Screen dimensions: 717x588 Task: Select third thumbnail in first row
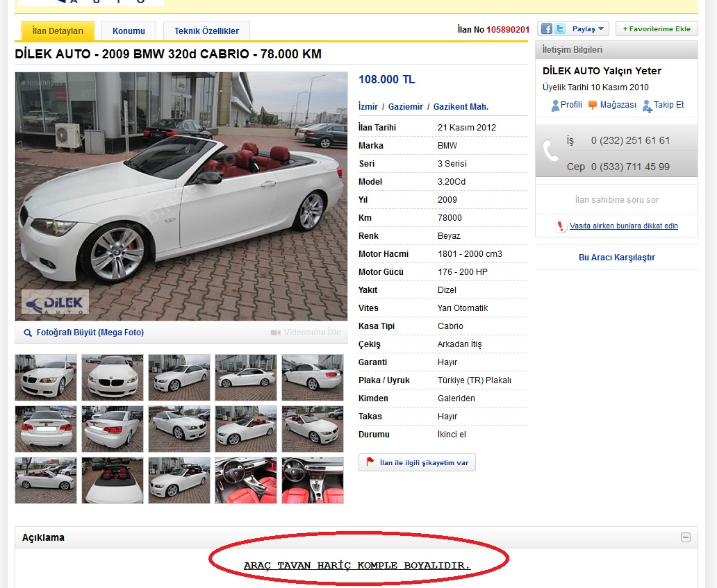tap(179, 378)
